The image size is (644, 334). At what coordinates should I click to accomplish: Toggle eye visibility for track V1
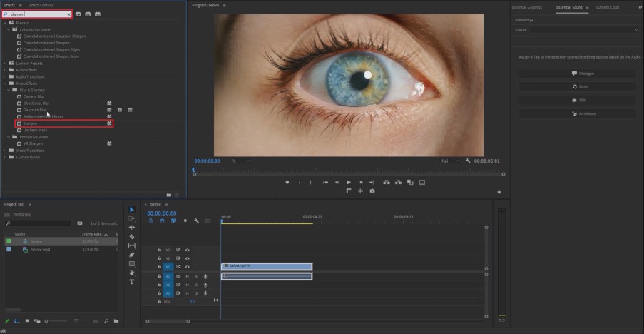click(188, 267)
